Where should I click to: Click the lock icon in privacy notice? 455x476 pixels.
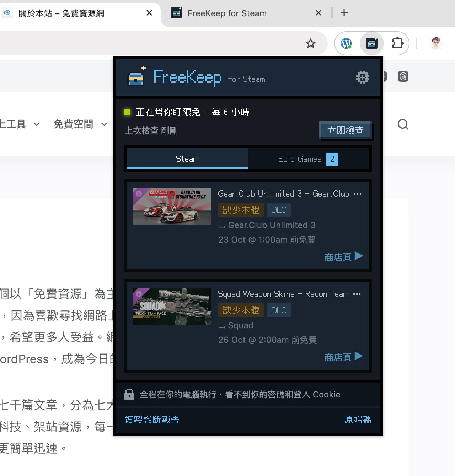click(x=129, y=394)
